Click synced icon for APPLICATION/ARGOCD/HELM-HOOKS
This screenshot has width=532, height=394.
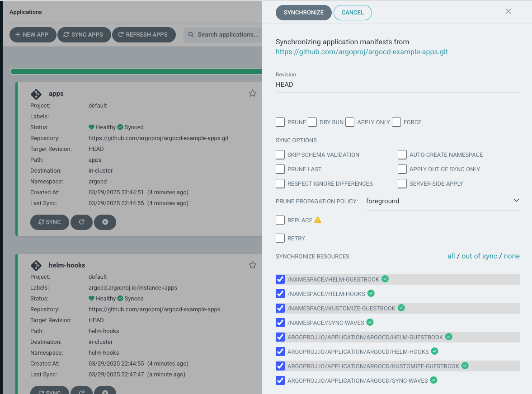(x=435, y=351)
